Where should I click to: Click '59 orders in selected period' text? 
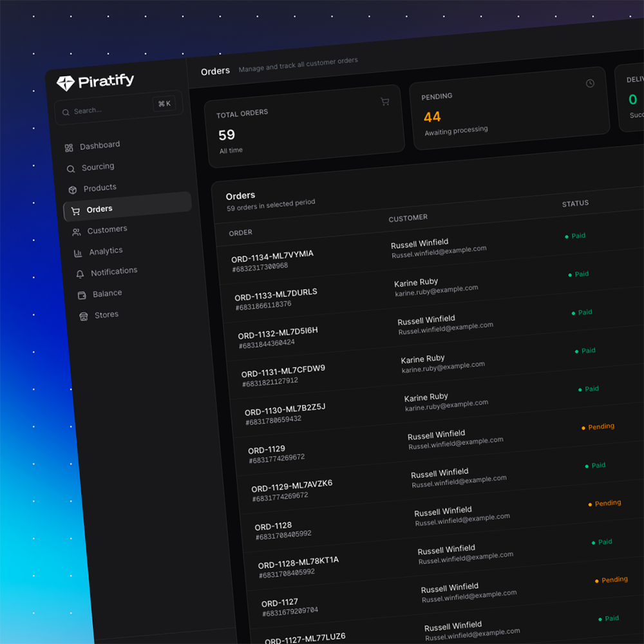(x=271, y=205)
